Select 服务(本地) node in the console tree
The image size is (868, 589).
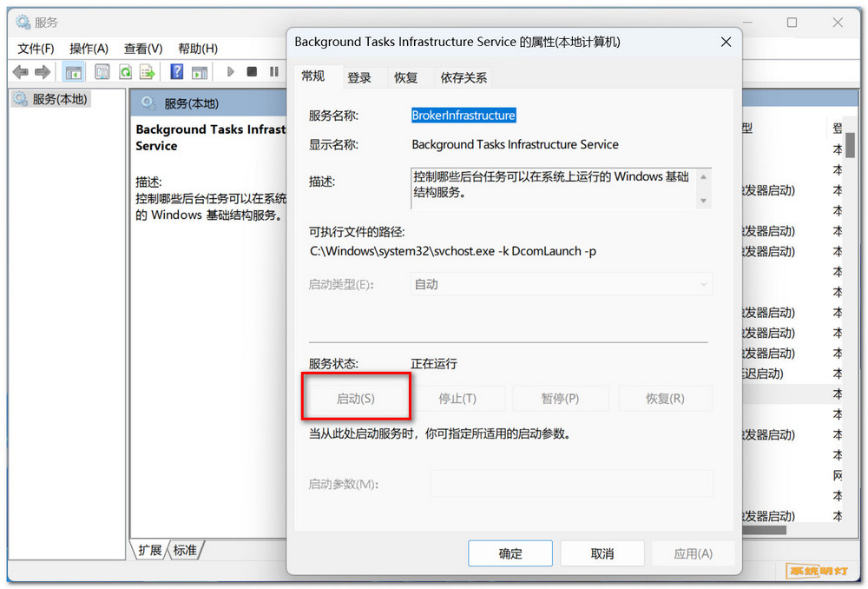click(x=51, y=99)
